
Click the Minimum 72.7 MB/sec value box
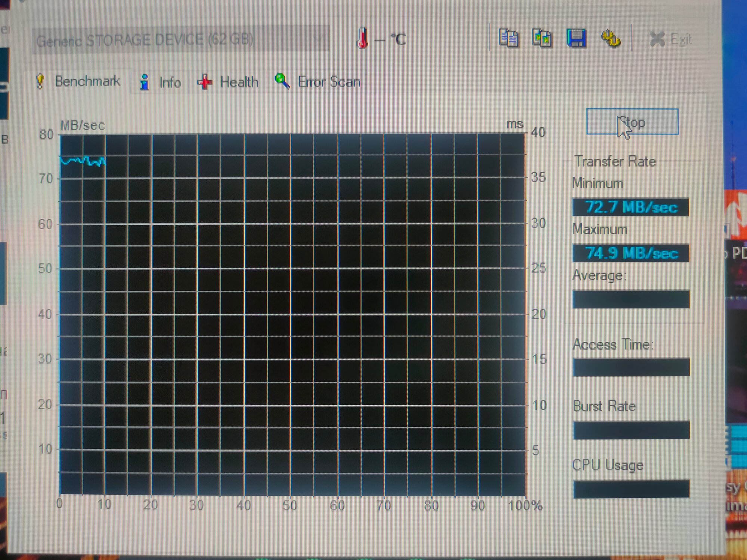pyautogui.click(x=630, y=207)
